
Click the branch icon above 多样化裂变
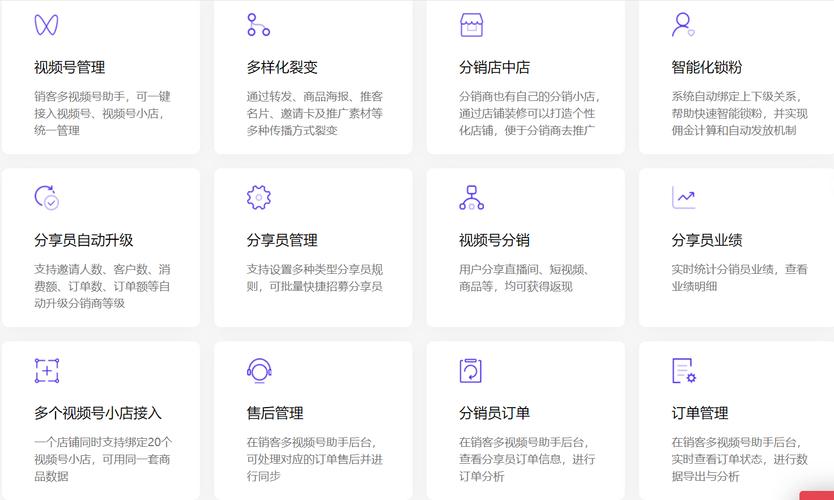click(x=258, y=25)
